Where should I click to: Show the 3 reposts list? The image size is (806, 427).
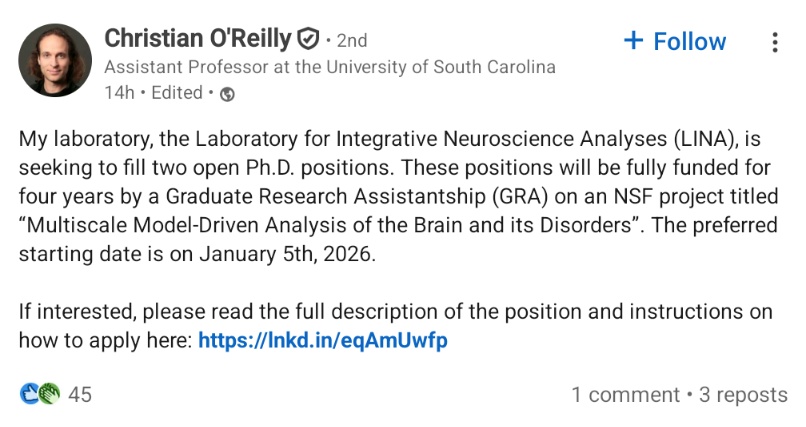click(x=743, y=395)
